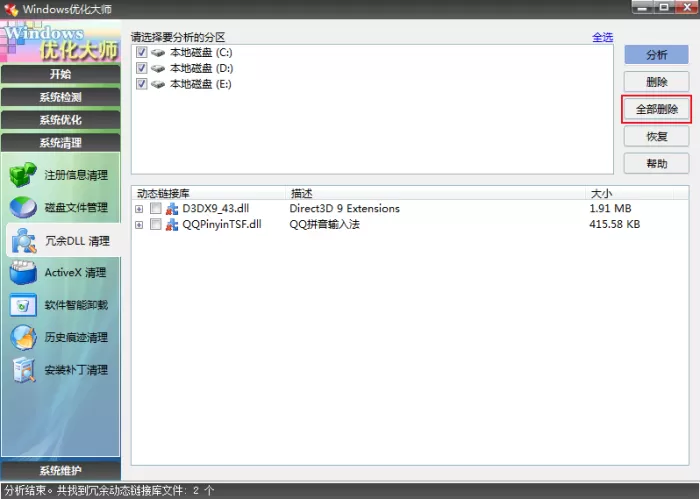This screenshot has width=700, height=499.
Task: Expand the D3DX9_43.dll tree node
Action: pos(139,209)
